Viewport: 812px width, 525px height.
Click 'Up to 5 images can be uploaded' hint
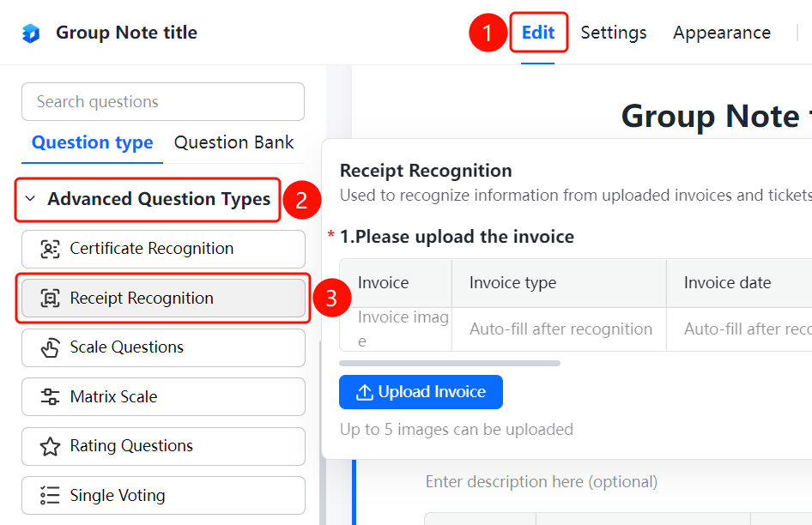(457, 430)
